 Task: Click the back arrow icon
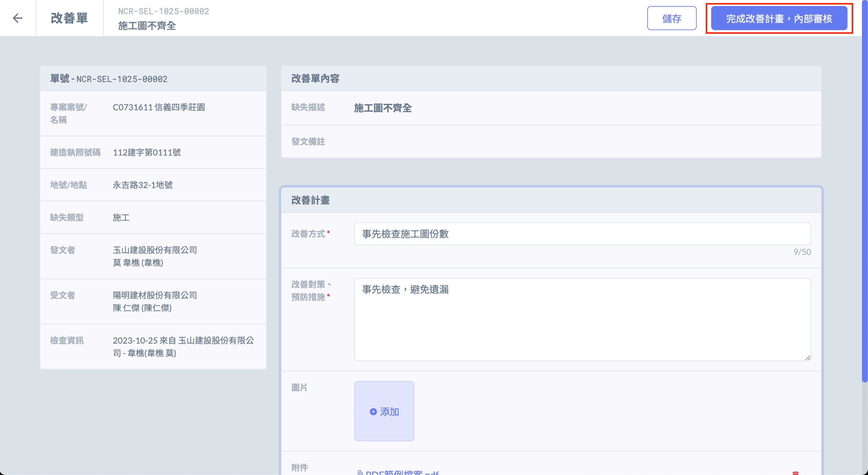tap(17, 18)
